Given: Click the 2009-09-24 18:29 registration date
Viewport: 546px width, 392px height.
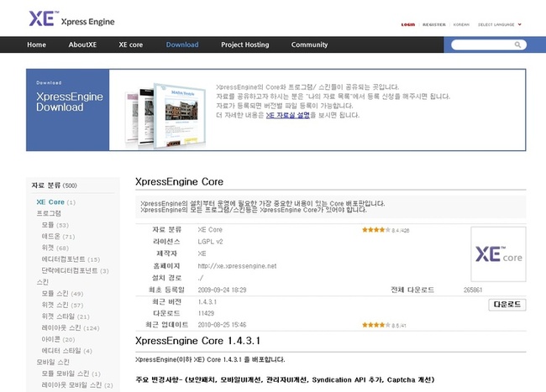Looking at the screenshot, I should 222,290.
